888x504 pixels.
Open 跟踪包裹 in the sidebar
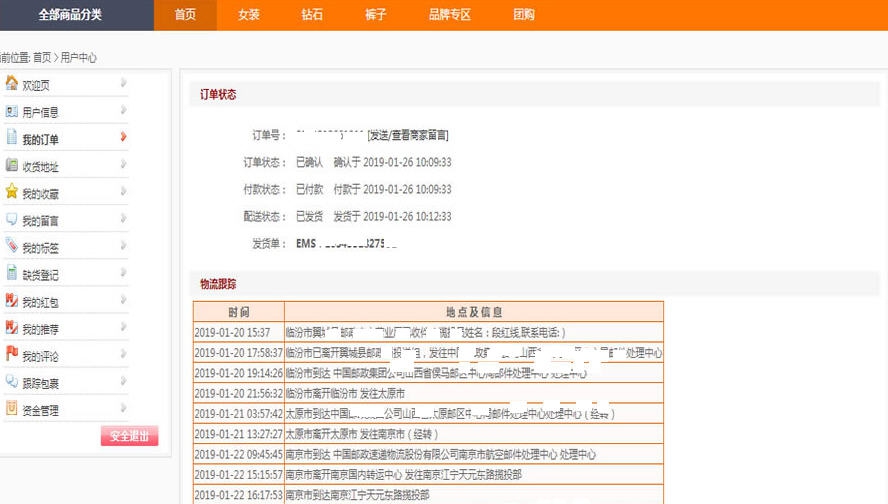pyautogui.click(x=40, y=383)
